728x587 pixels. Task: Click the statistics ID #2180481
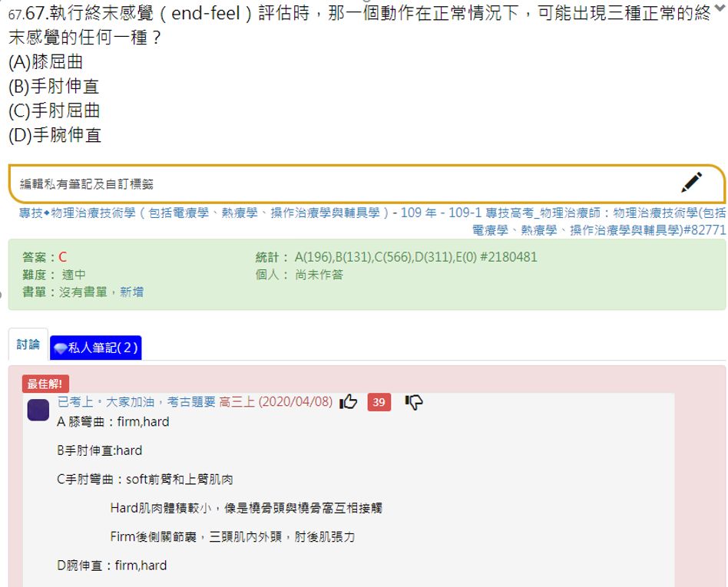508,257
